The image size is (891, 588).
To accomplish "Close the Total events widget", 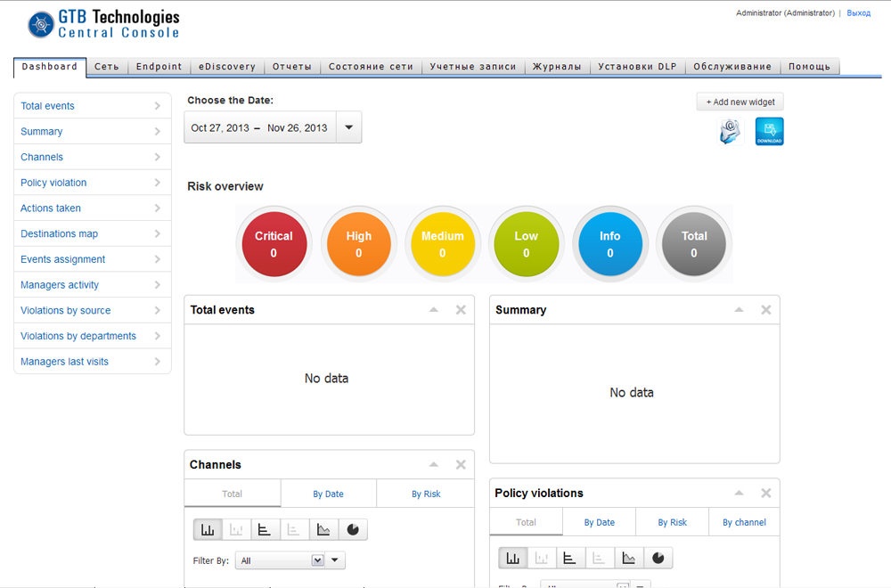I will (461, 310).
